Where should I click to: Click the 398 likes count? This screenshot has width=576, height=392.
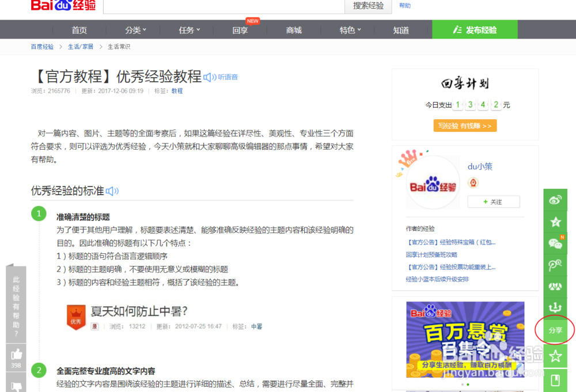tap(16, 366)
